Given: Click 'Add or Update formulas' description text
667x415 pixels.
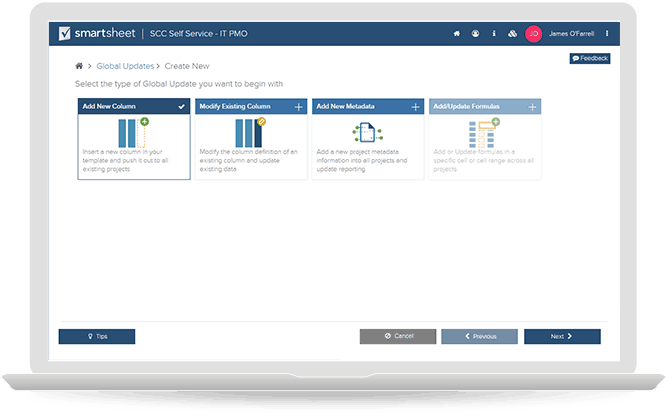Looking at the screenshot, I should tap(483, 160).
